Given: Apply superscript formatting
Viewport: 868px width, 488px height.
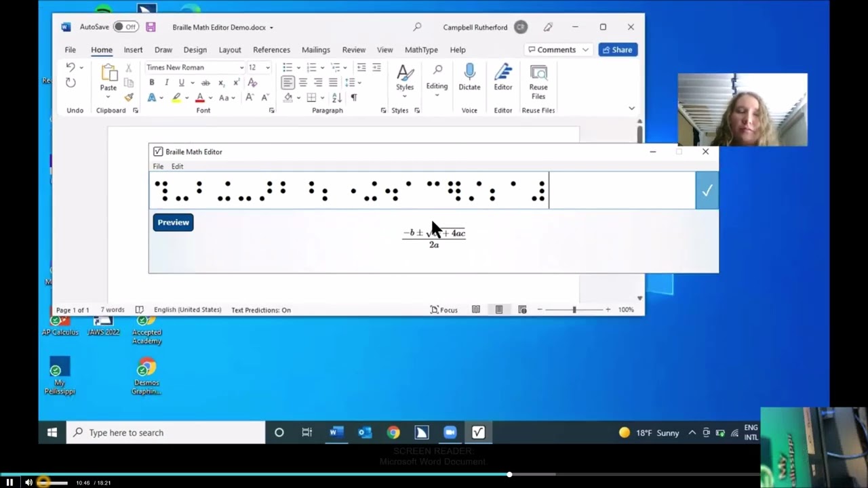Looking at the screenshot, I should [x=236, y=83].
